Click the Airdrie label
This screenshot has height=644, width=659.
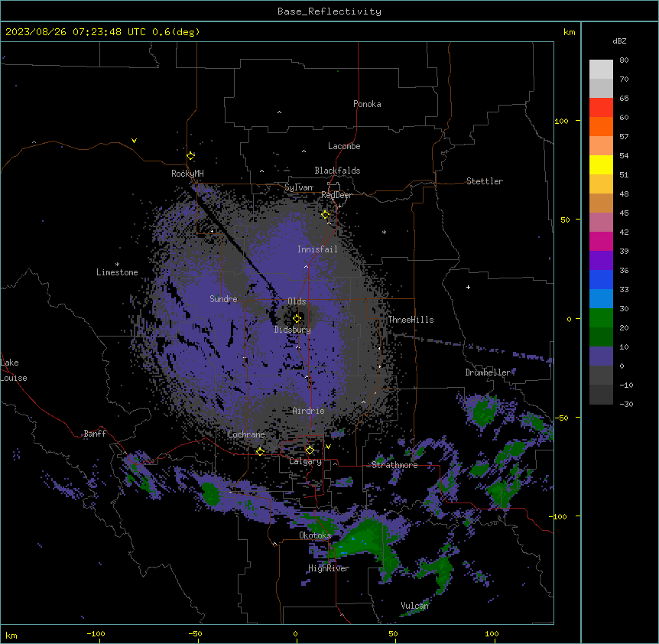tap(308, 411)
